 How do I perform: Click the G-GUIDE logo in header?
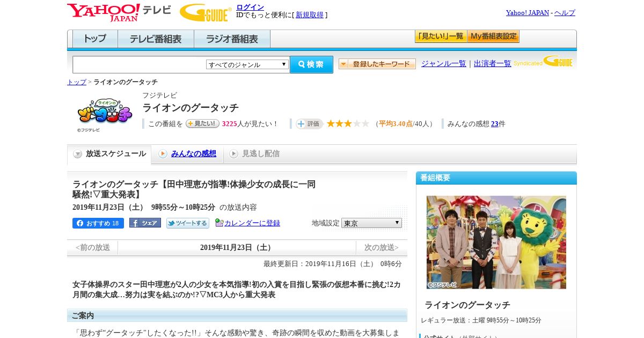pos(206,12)
